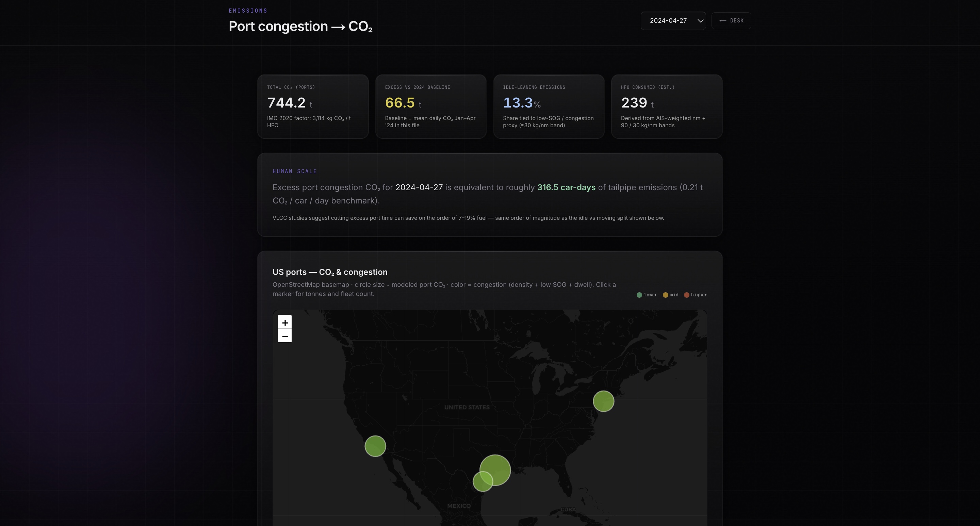Screen dimensions: 980x526
Task: Click the map zoom in plus button
Action: pyautogui.click(x=284, y=323)
